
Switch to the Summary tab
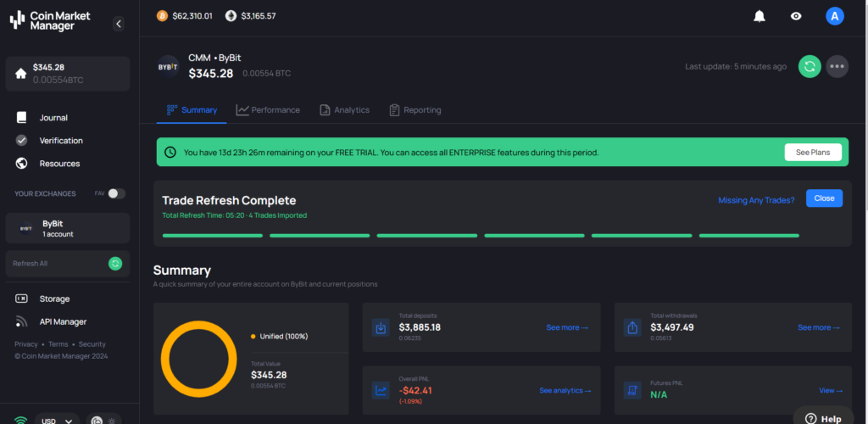point(192,110)
